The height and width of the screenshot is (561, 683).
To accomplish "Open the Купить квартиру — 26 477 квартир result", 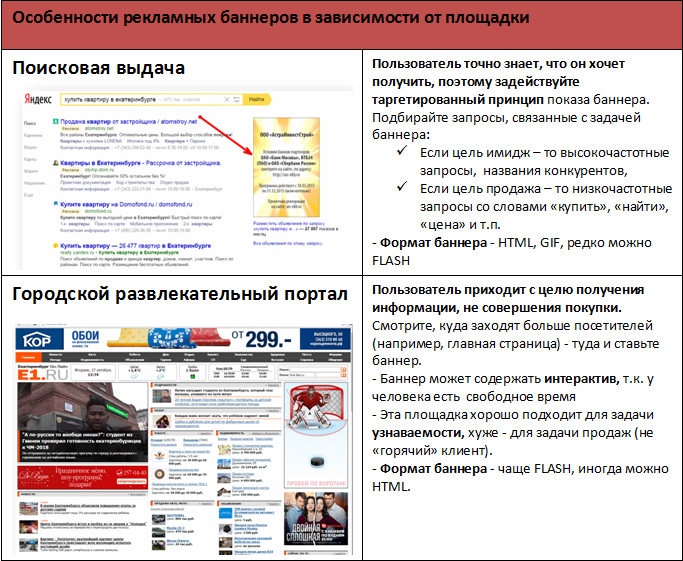I will coord(135,246).
